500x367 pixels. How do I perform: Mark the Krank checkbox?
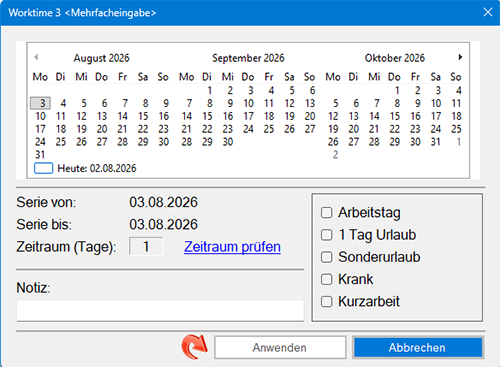point(327,279)
